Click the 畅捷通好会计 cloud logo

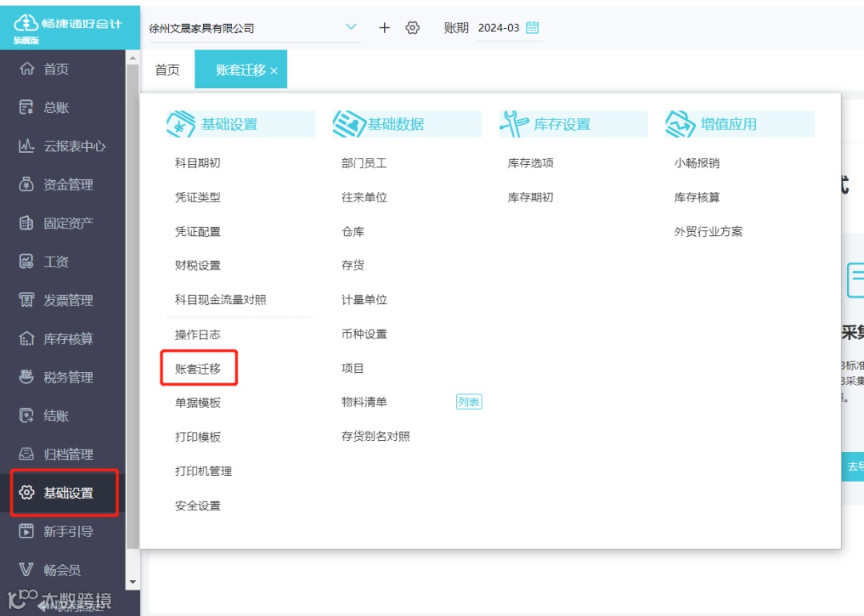(26, 22)
